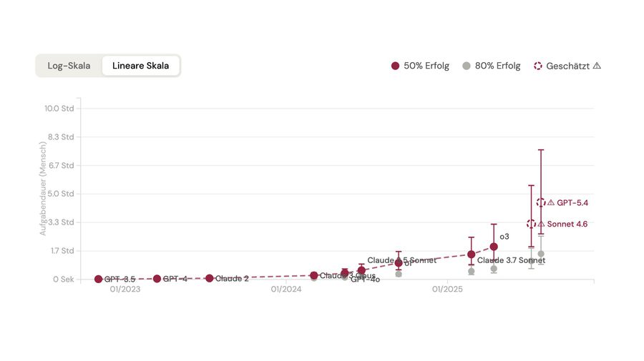Select the GPT-4 data point
This screenshot has height=361, width=644.
[157, 279]
